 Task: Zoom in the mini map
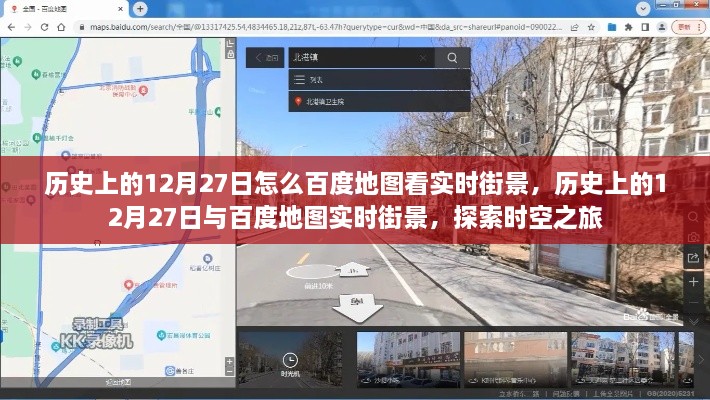[230, 361]
